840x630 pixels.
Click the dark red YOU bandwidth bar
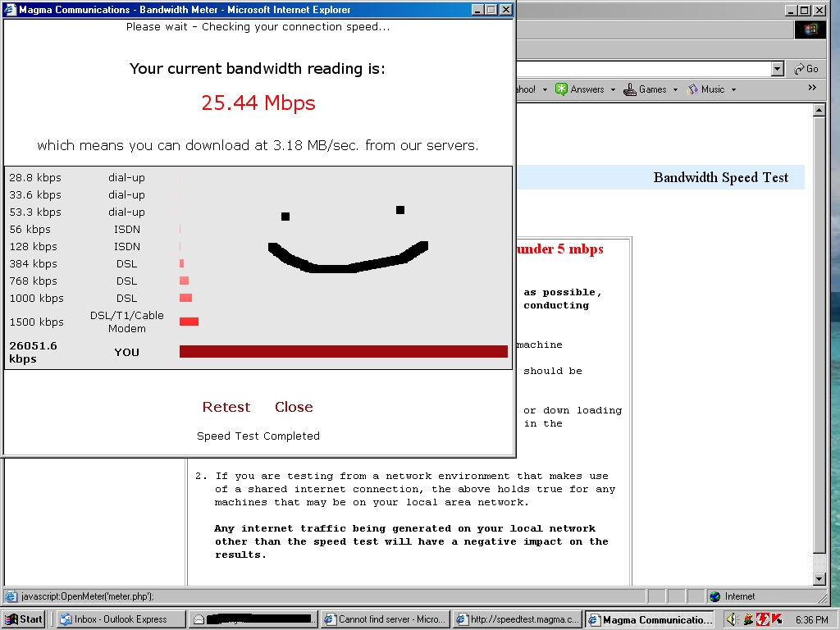click(x=343, y=352)
